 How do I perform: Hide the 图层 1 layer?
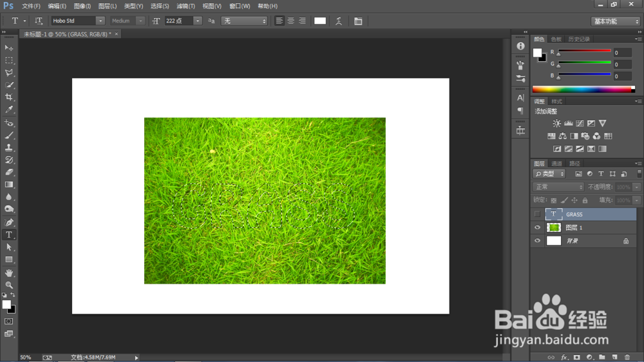(537, 227)
